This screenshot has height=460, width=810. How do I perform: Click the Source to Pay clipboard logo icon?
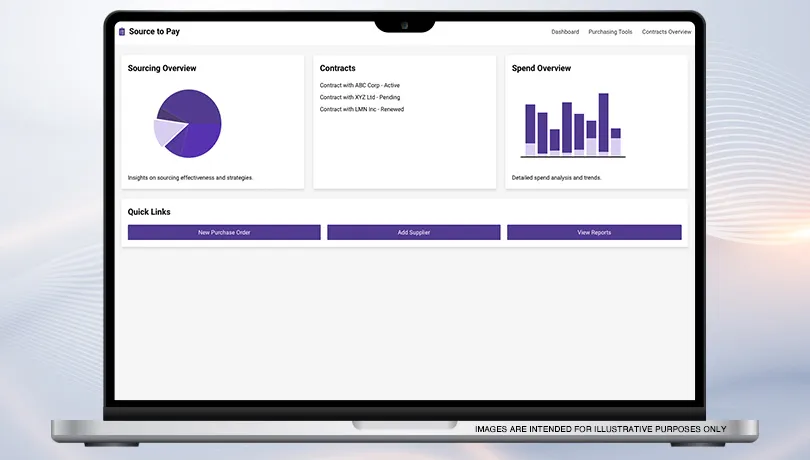point(122,32)
